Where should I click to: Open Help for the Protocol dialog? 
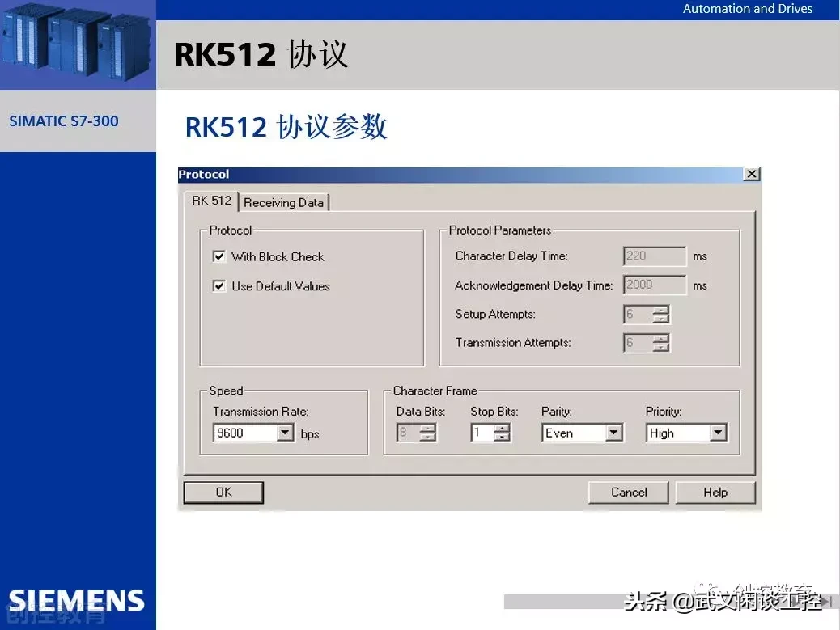click(x=715, y=493)
